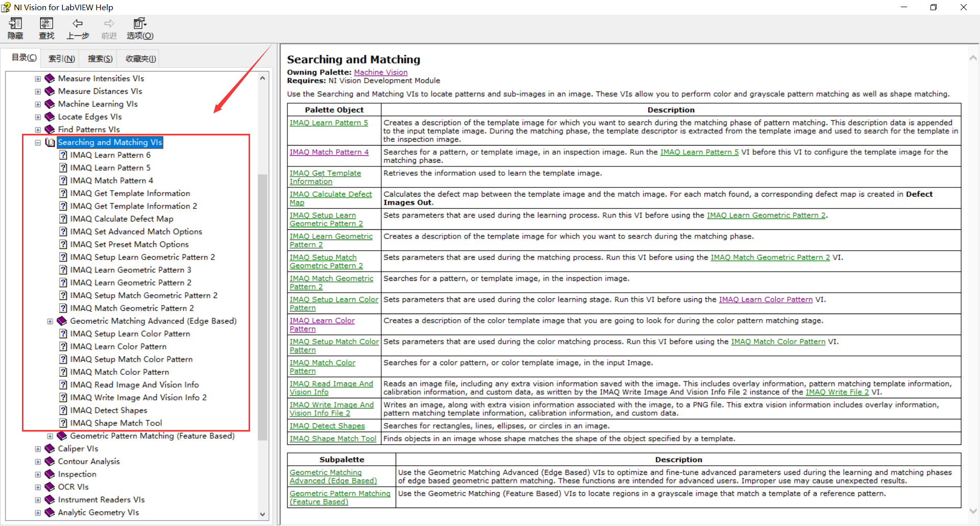Click the tree panel vertical scrollbar thumb
The image size is (980, 526).
point(262,306)
